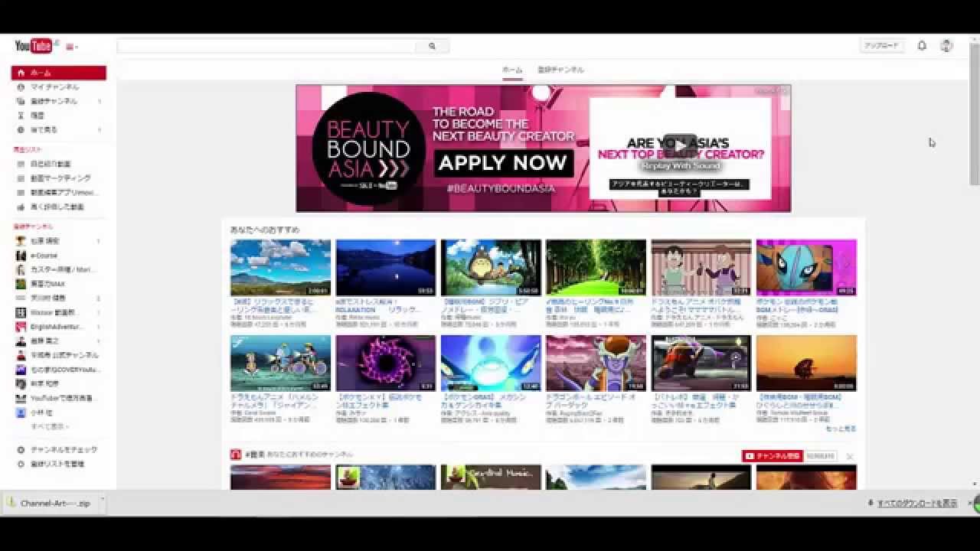This screenshot has height=551, width=980.
Task: Click the magnifier search button
Action: pyautogui.click(x=432, y=47)
